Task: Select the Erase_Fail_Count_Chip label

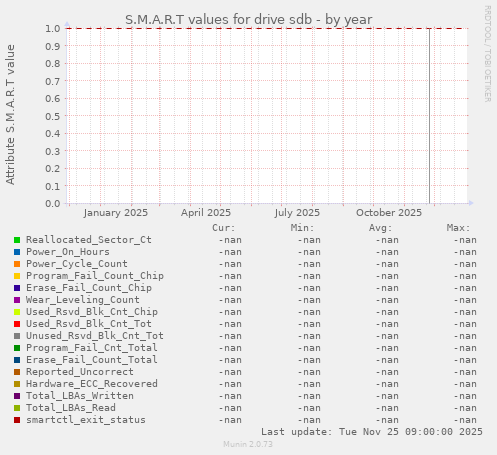Action: click(x=89, y=288)
